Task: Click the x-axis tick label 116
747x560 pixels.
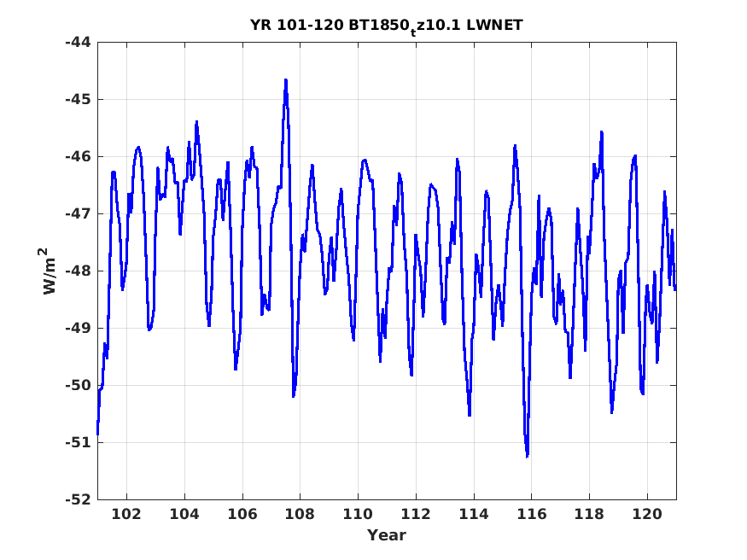Action: (x=532, y=514)
